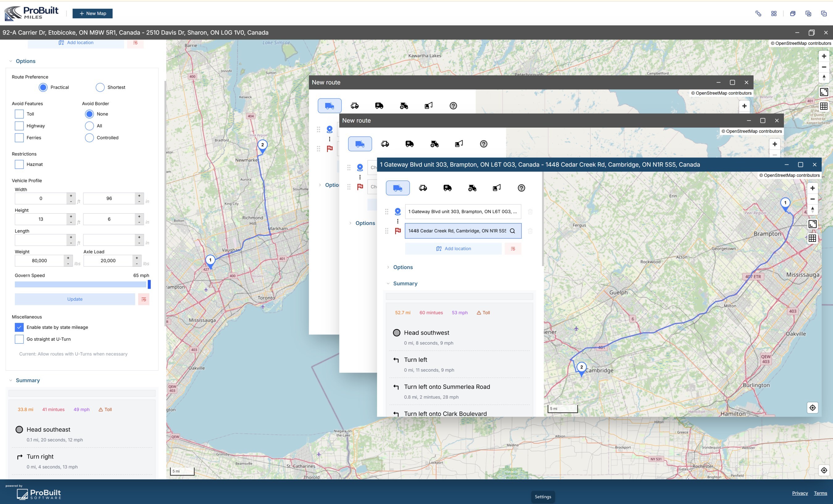Click fullscreen icon on Cambridge route map
Image resolution: width=833 pixels, height=504 pixels.
[x=812, y=224]
